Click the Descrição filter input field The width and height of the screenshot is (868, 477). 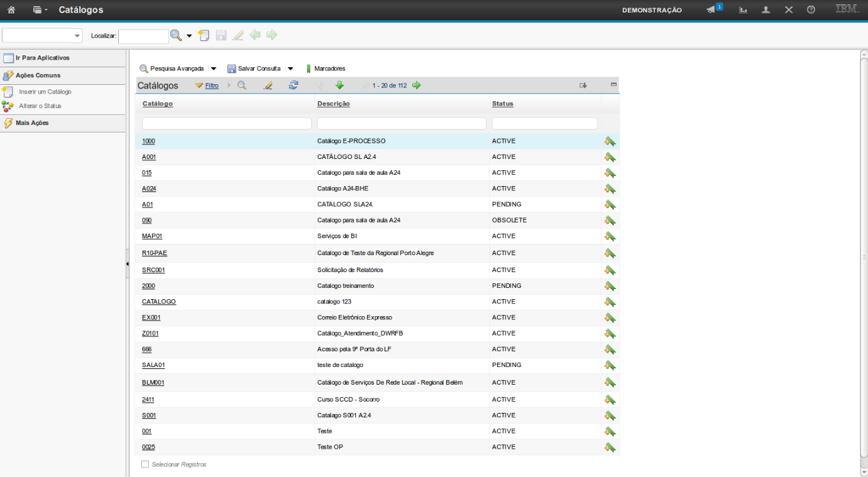(401, 123)
